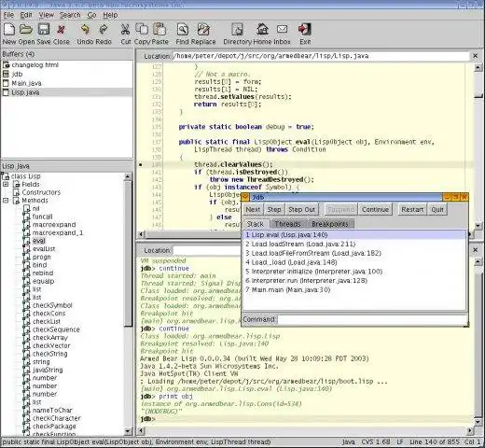Click the Save floppy disk icon

pos(44,29)
